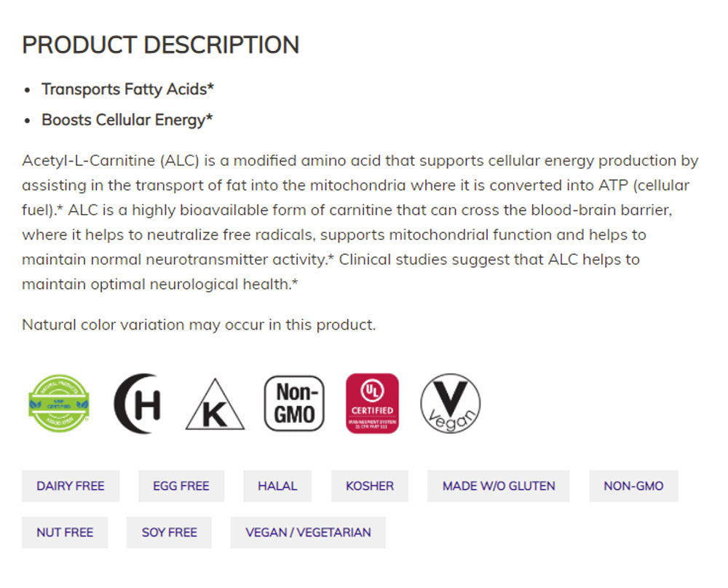Choose the KOSHER text tag button

click(x=370, y=486)
